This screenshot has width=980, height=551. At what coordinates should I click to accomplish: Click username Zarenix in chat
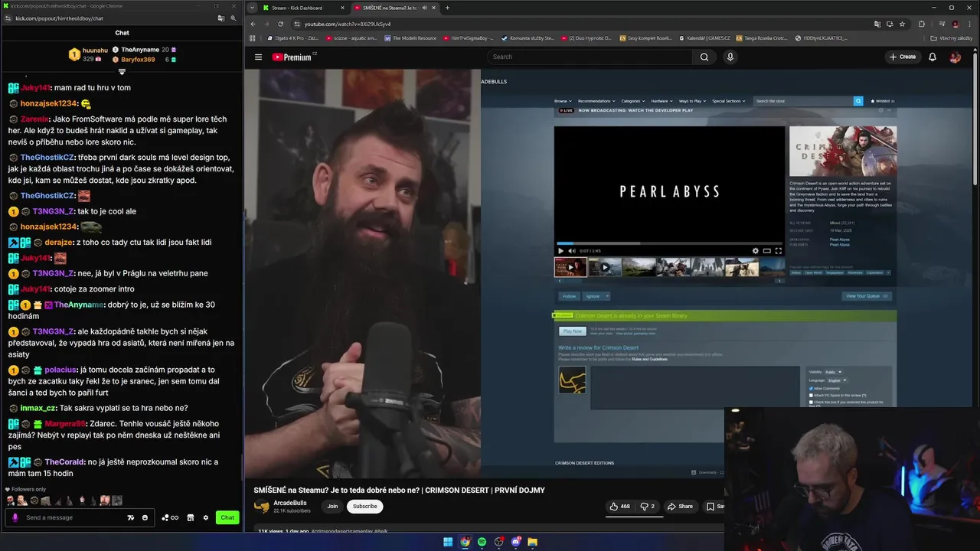35,119
